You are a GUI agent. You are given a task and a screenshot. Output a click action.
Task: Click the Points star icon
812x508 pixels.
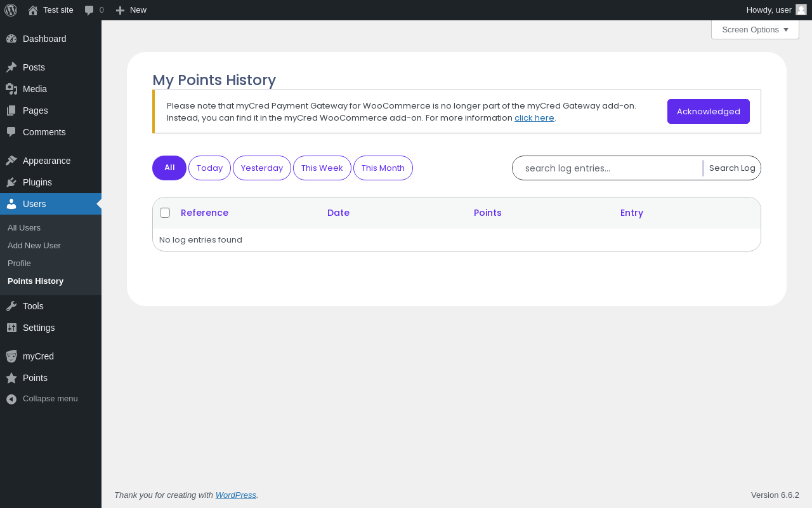[x=11, y=378]
